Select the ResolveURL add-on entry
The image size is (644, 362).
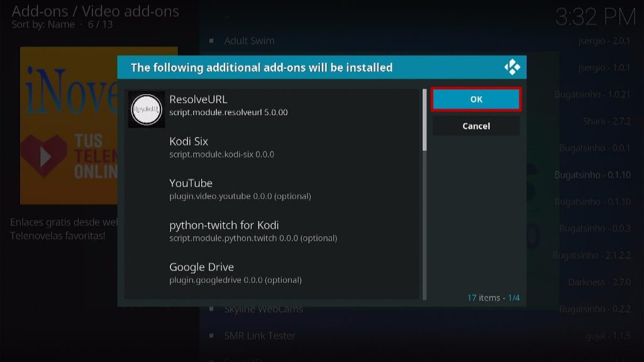[273, 109]
